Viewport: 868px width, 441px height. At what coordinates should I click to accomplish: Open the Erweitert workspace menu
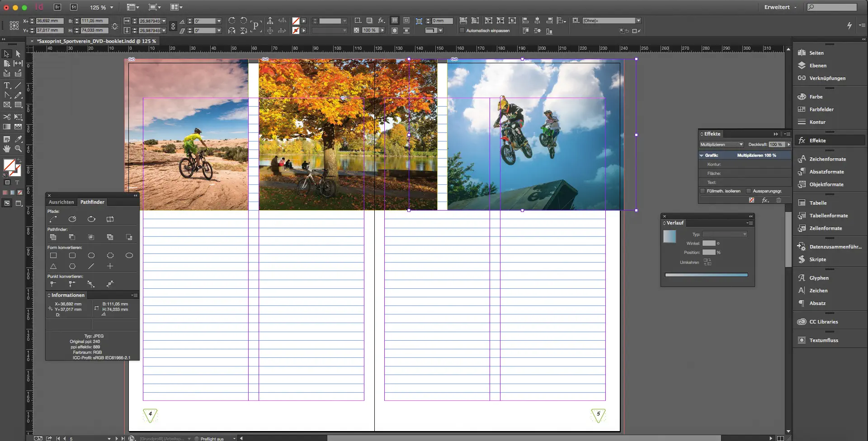780,7
